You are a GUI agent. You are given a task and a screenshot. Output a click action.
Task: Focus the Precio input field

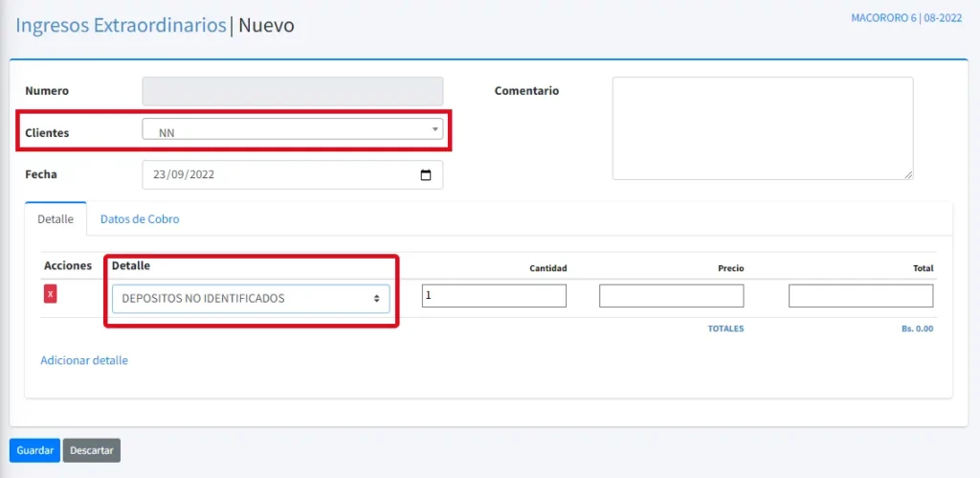tap(671, 296)
